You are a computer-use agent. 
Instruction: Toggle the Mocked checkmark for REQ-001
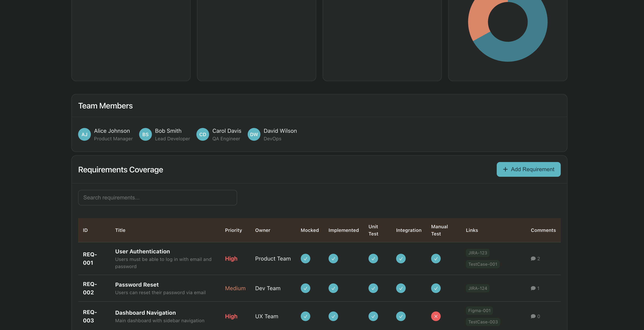pyautogui.click(x=306, y=259)
